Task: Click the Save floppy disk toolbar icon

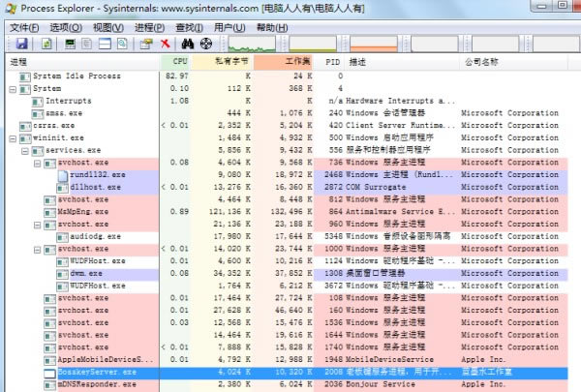Action: (x=22, y=44)
